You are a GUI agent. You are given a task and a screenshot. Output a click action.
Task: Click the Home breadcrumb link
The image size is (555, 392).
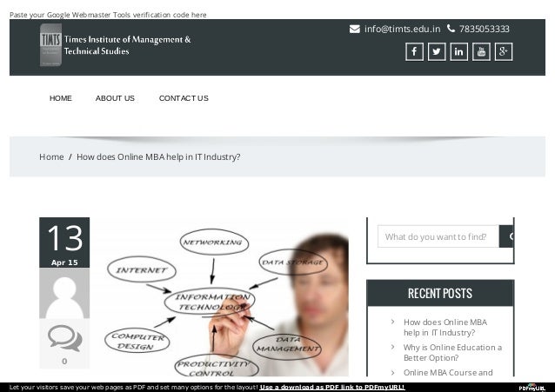click(51, 156)
